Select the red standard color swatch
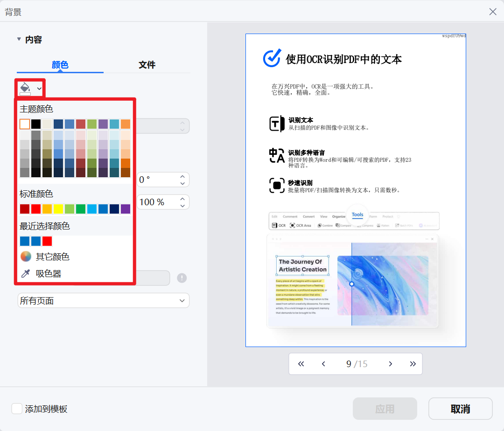 click(35, 209)
